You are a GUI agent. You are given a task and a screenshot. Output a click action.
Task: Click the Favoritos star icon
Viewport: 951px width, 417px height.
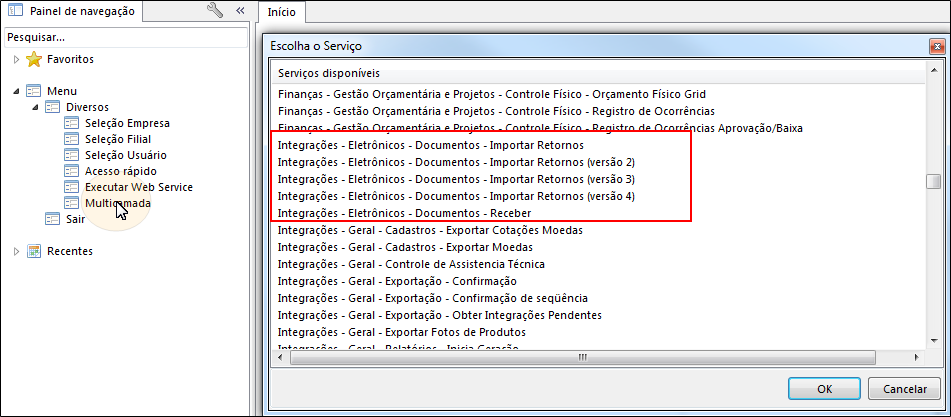34,60
